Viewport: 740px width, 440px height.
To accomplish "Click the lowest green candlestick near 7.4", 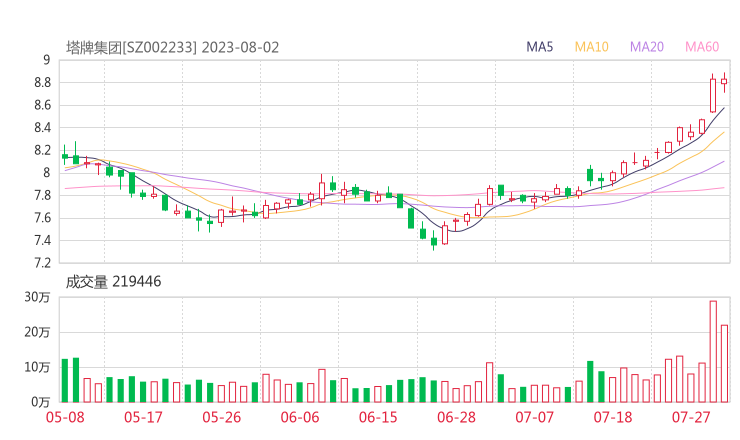I will point(434,241).
